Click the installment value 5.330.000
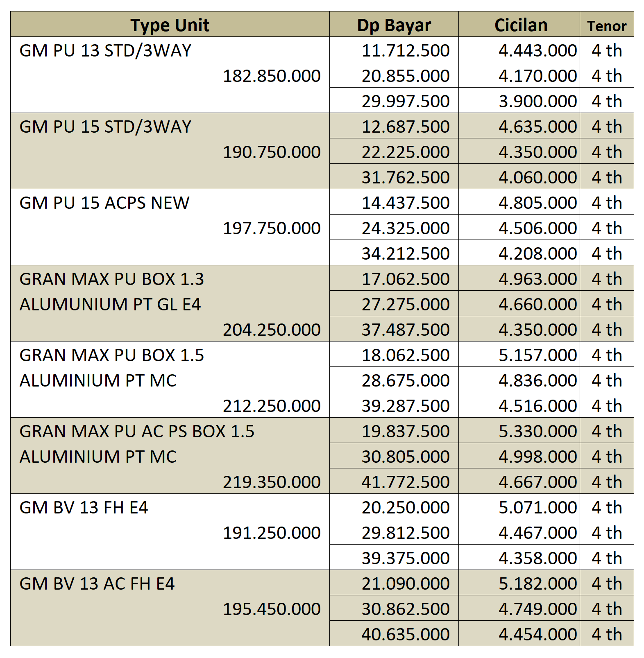644x658 pixels. [537, 432]
